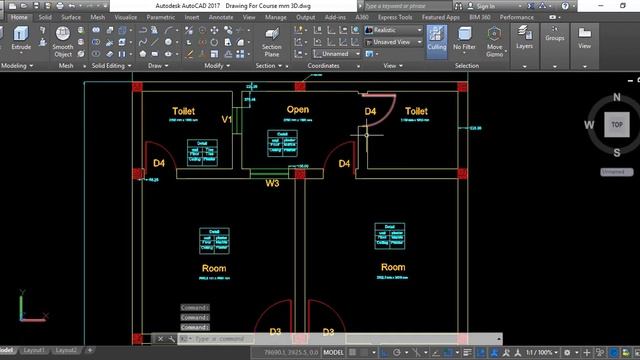Screen dimensions: 640x360
Task: Expand the command line history arrow
Action: click(499, 339)
